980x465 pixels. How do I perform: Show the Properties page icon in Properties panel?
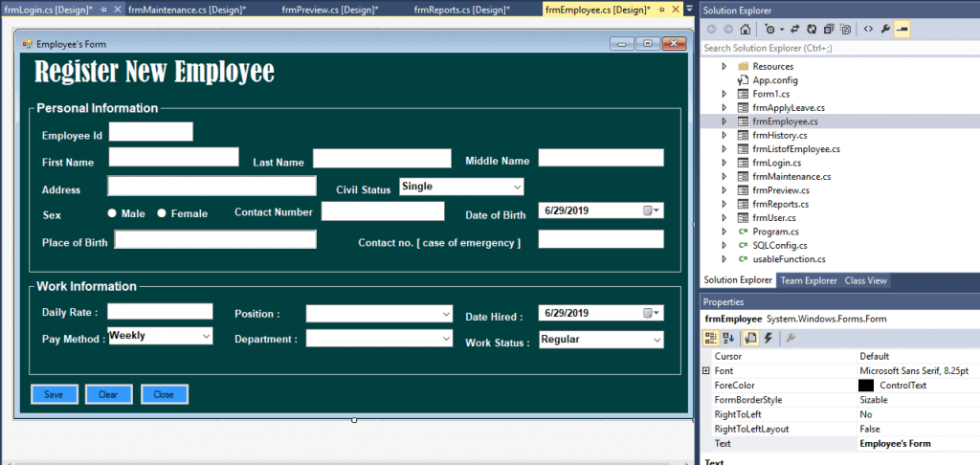click(x=751, y=338)
